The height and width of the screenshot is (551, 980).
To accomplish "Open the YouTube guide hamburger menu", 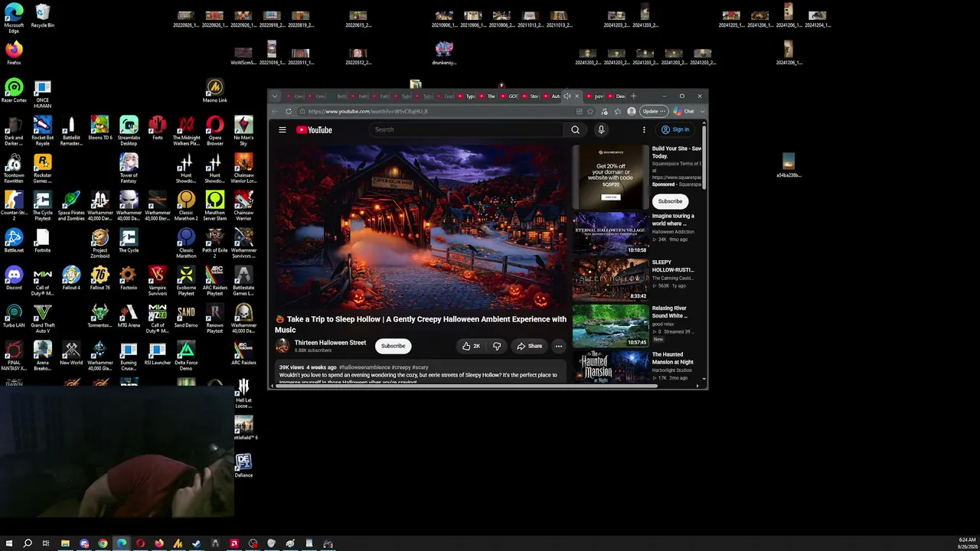I will coord(283,130).
